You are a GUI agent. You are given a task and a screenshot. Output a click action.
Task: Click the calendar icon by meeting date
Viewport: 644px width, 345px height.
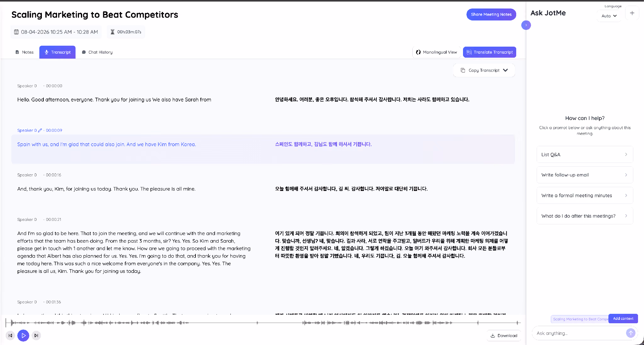click(16, 32)
